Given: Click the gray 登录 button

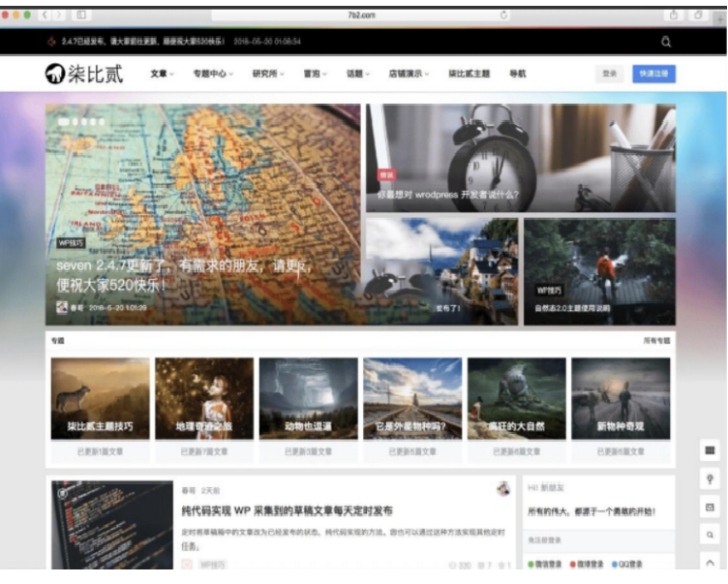Looking at the screenshot, I should coord(609,74).
